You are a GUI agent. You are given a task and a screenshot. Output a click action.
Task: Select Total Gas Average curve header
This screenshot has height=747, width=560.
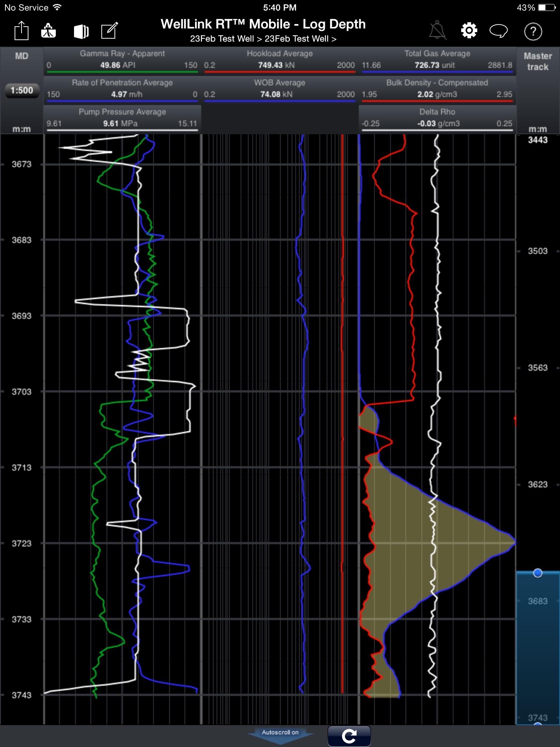(x=437, y=61)
